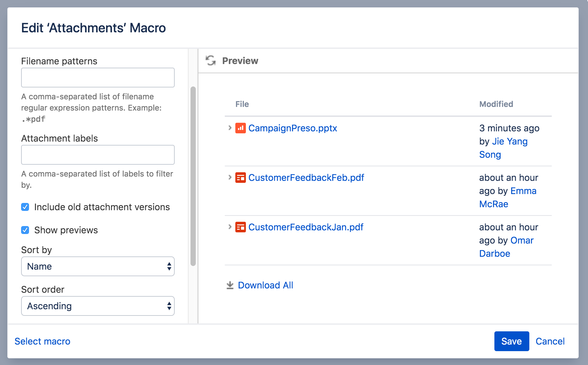Click the Sort by label
Screen dimensions: 588x365
click(37, 250)
